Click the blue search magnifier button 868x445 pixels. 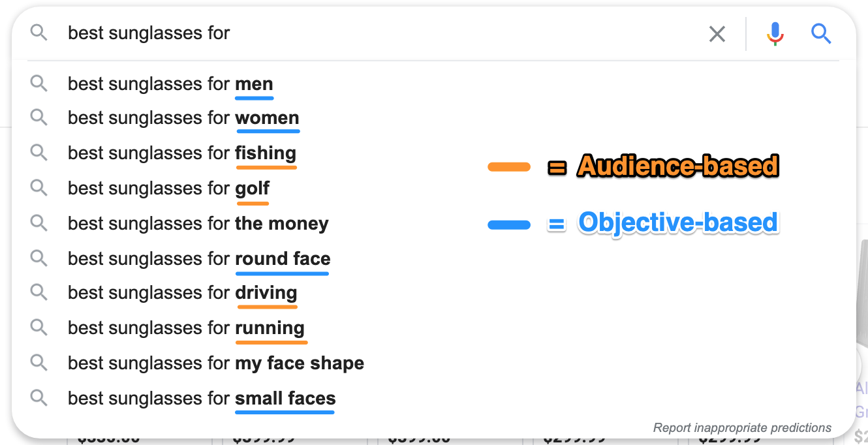[x=821, y=33]
